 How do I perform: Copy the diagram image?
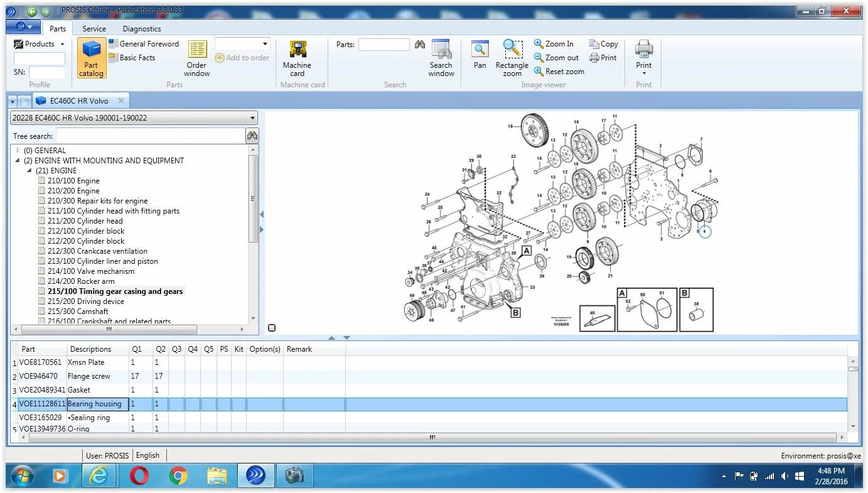pos(604,44)
